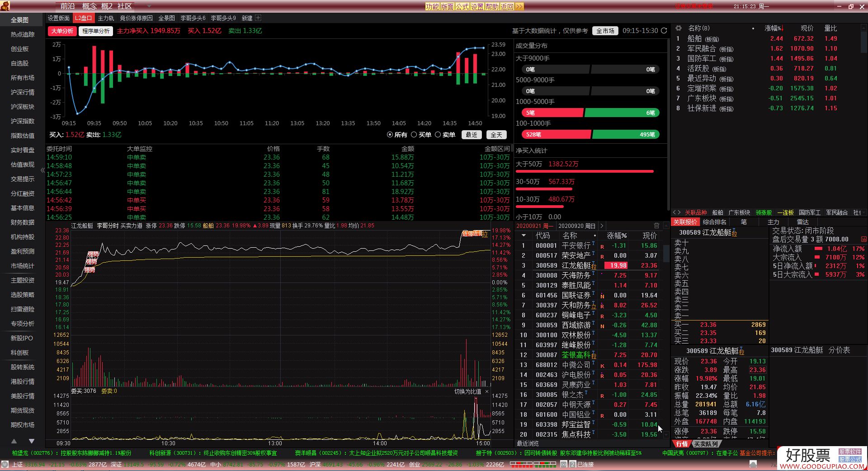Select the 行情 bottom tab
Image resolution: width=868 pixels, height=471 pixels.
[x=682, y=444]
